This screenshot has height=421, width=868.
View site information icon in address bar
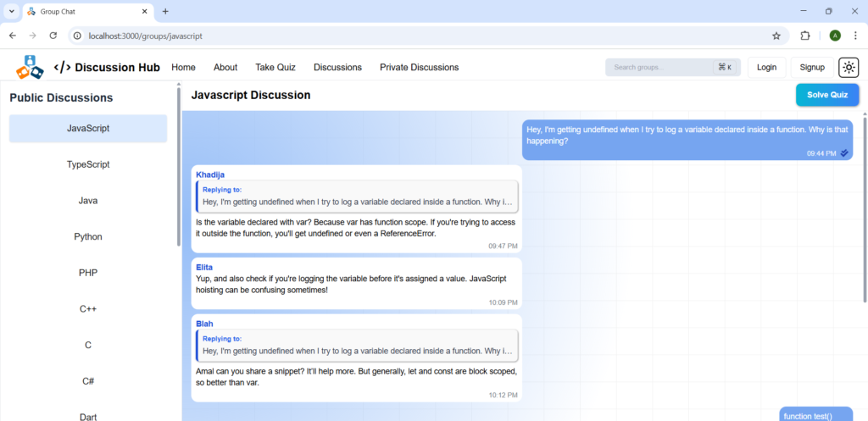click(77, 36)
